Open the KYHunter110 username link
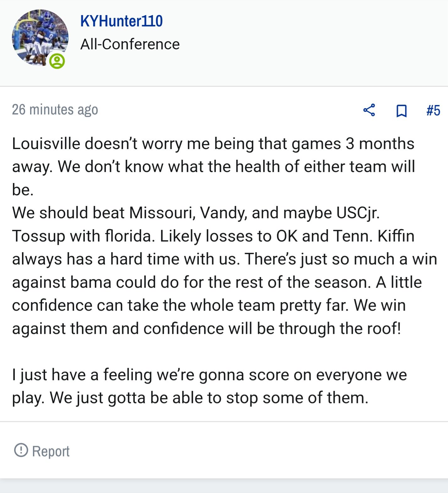This screenshot has width=448, height=493. click(x=122, y=21)
